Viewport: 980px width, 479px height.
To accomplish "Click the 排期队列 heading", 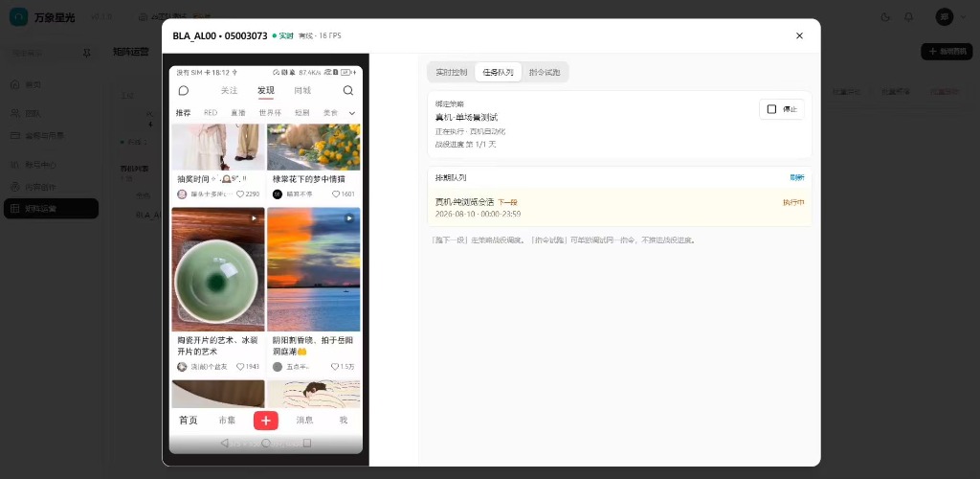I will point(451,177).
